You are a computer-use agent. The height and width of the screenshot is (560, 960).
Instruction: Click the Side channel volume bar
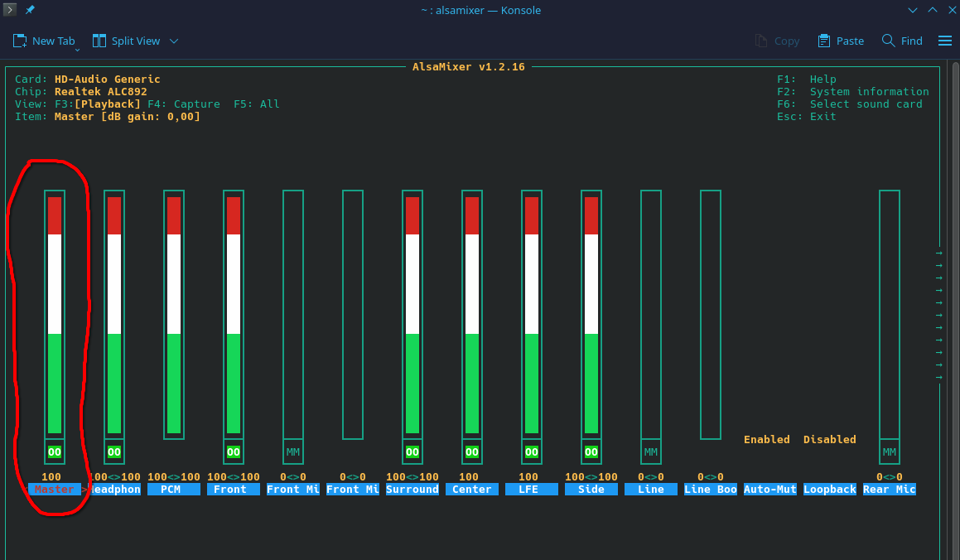coord(591,315)
